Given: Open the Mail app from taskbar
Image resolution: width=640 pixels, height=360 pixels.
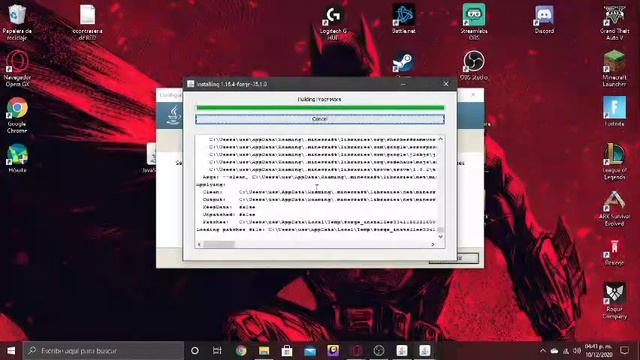Looking at the screenshot, I should (310, 351).
